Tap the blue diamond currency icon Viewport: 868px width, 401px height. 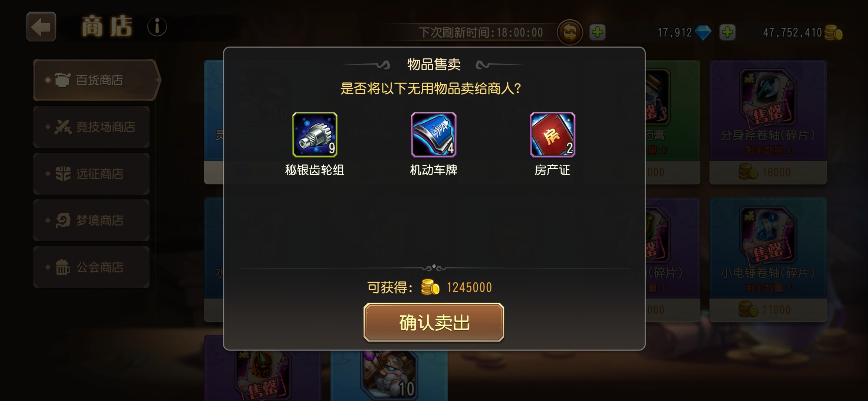703,33
